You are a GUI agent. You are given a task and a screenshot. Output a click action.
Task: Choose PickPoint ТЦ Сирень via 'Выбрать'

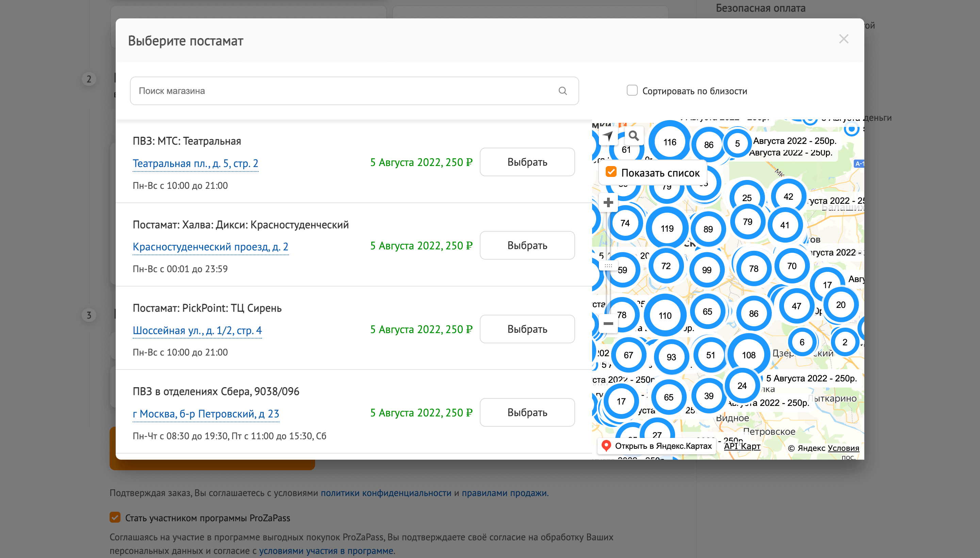[x=527, y=329]
